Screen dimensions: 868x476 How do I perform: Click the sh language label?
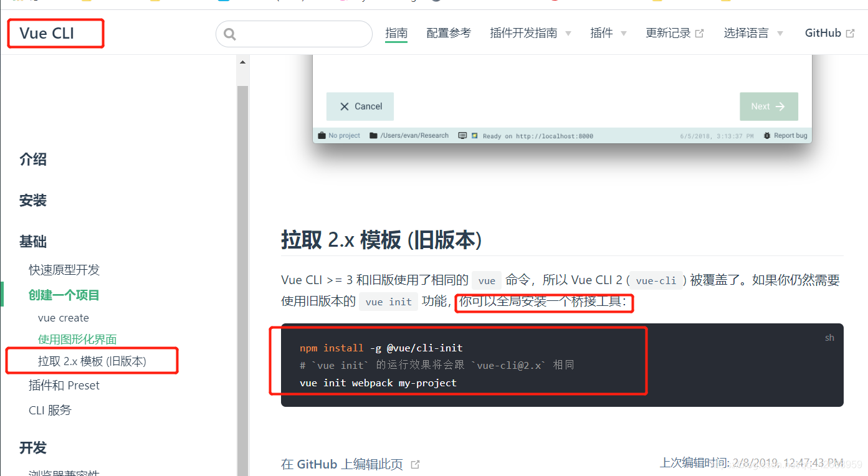click(829, 338)
